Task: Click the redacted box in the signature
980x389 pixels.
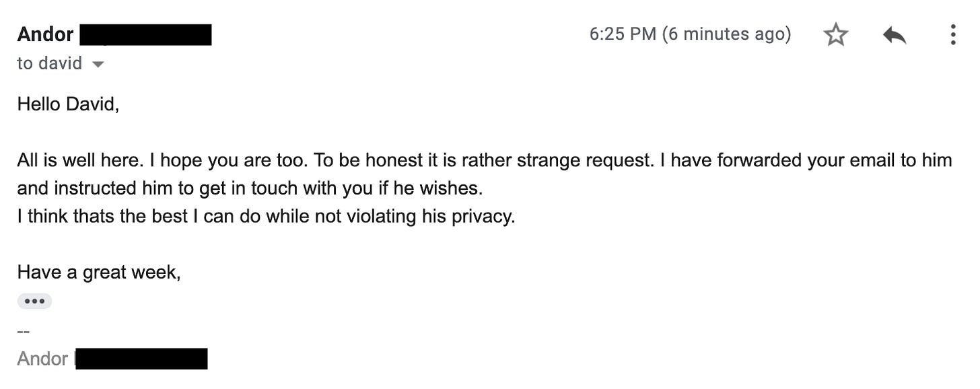Action: pos(141,359)
